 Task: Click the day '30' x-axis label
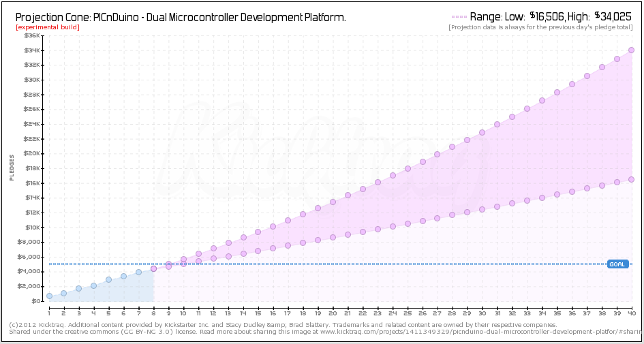(x=482, y=313)
